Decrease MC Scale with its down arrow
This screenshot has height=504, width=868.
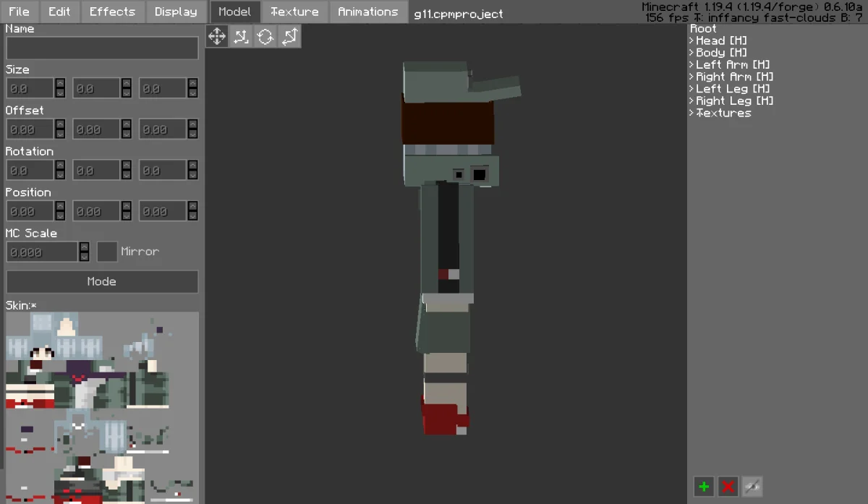tap(84, 257)
